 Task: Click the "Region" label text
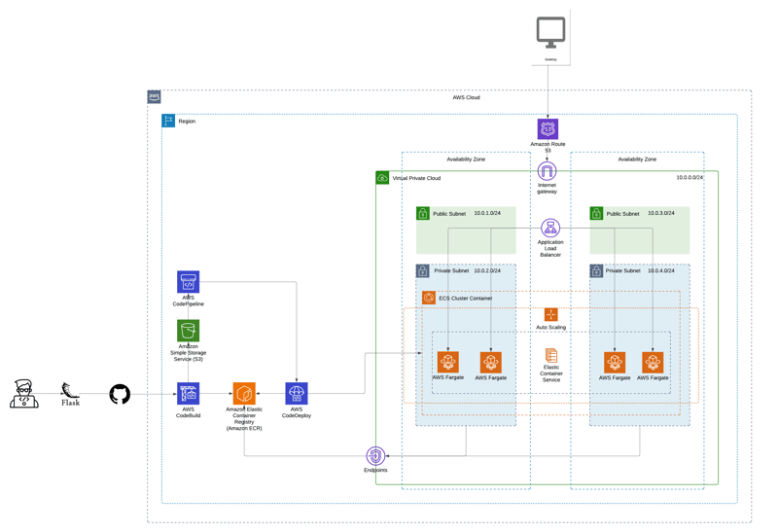coord(187,122)
